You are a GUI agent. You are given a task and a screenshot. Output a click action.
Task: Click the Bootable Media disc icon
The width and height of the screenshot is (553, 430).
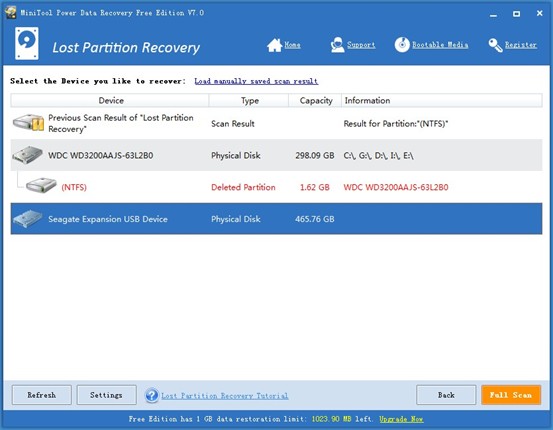[x=402, y=45]
